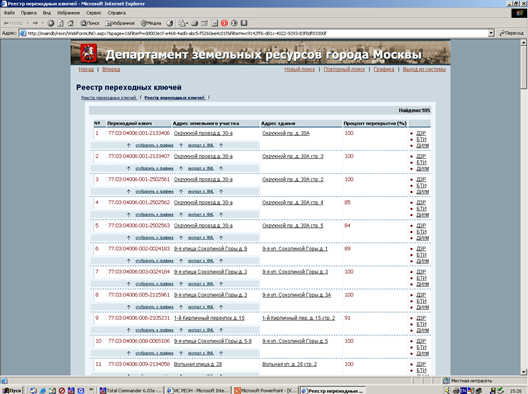
Task: Click the ДЗР link in row 4
Action: (421, 202)
